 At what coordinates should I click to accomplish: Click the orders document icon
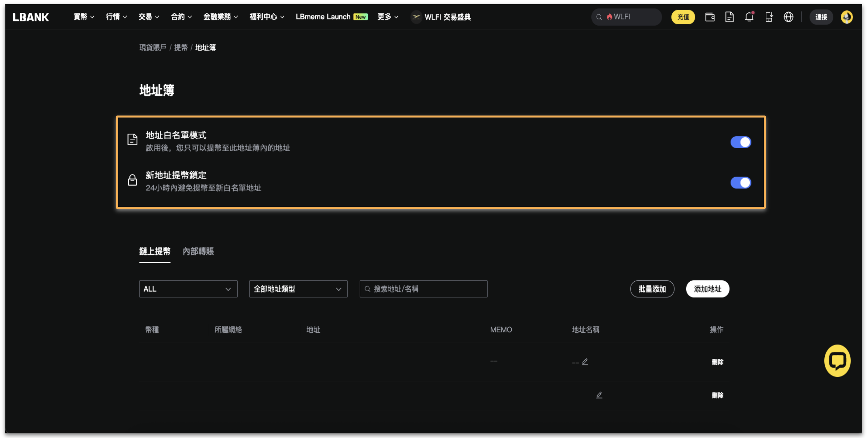[x=729, y=17]
